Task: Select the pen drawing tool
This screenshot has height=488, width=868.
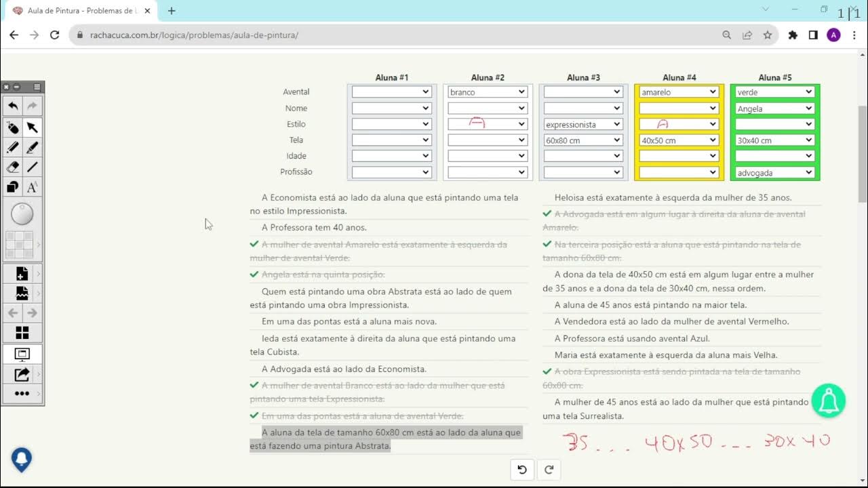Action: [x=13, y=147]
